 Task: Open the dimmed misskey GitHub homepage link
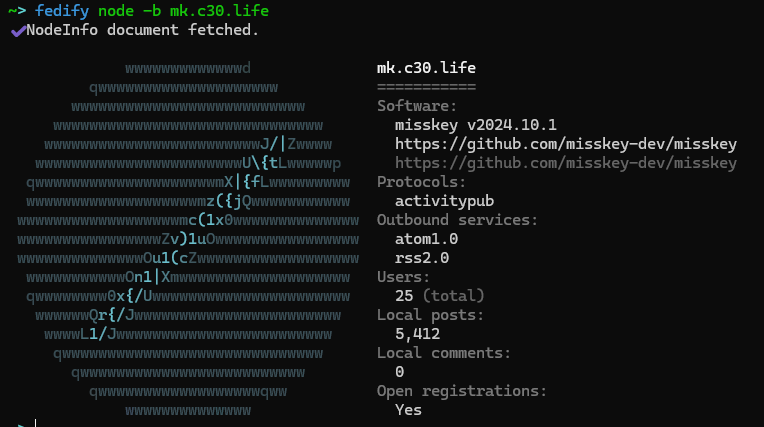[566, 163]
